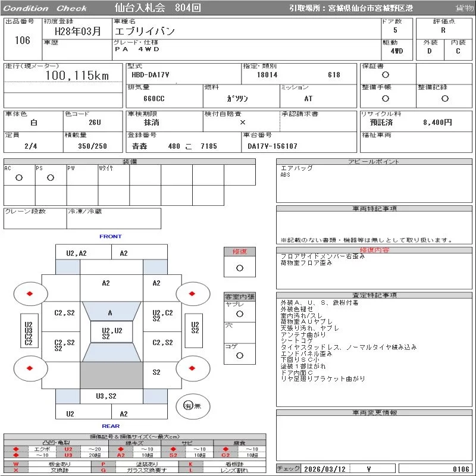This screenshot has width=476, height=476.
Task: Toggle the 修復 repair history circle
Action: pos(239,268)
